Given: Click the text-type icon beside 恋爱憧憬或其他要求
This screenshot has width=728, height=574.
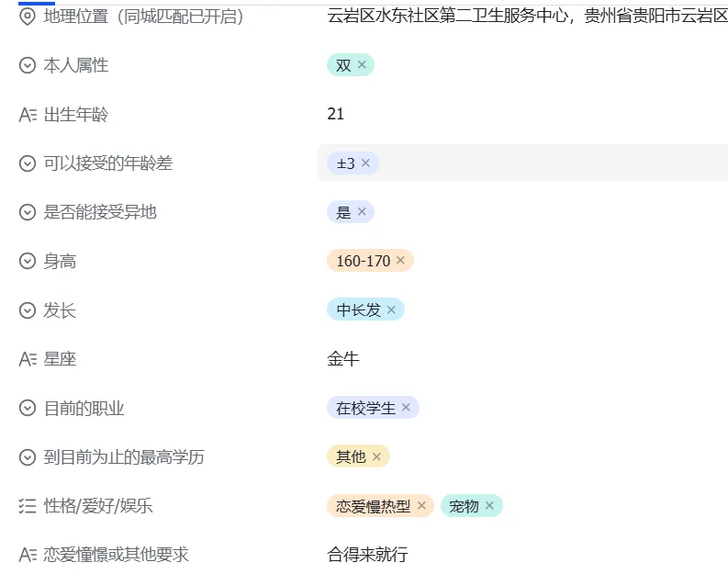Looking at the screenshot, I should pos(28,555).
